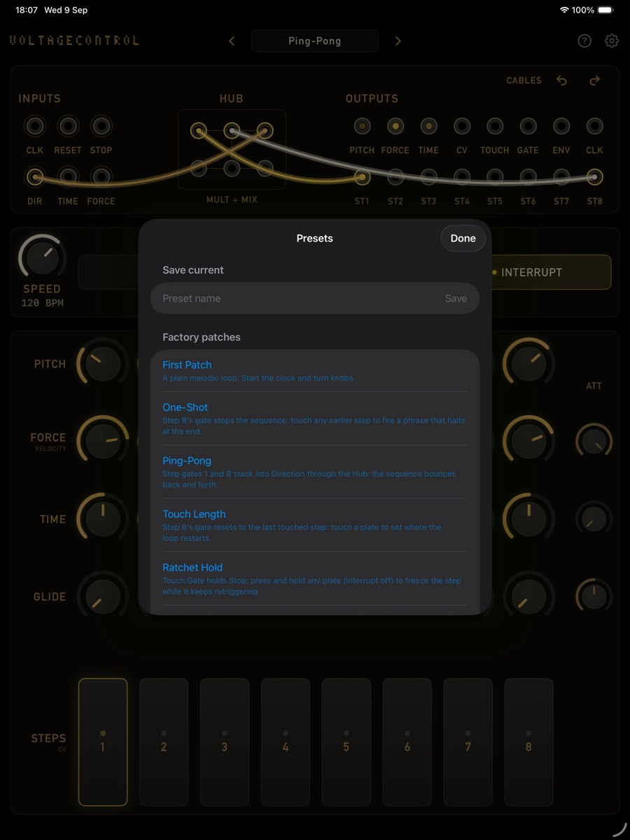Select the RESET input jack
630x840 pixels.
(x=68, y=127)
